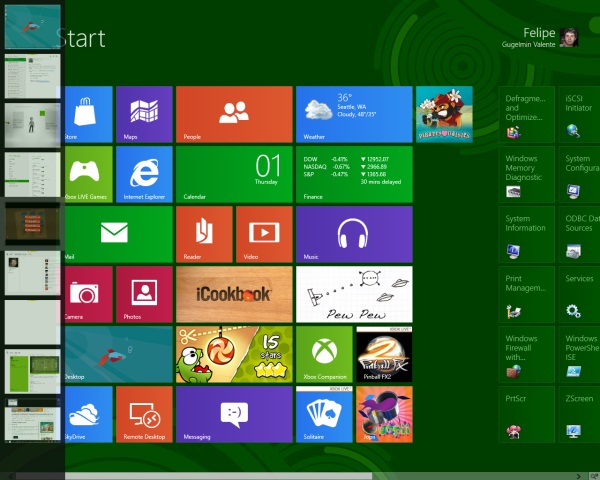Click the user name Felipe

(x=539, y=33)
